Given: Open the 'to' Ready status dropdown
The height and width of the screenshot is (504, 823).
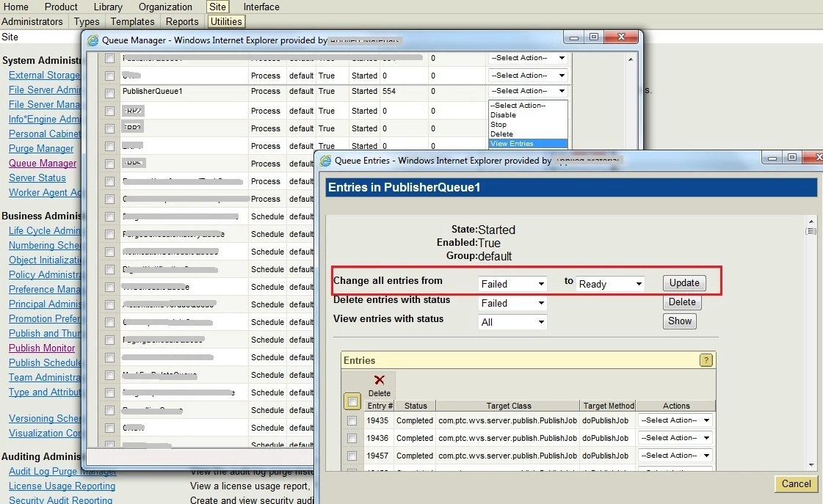Looking at the screenshot, I should (x=610, y=284).
